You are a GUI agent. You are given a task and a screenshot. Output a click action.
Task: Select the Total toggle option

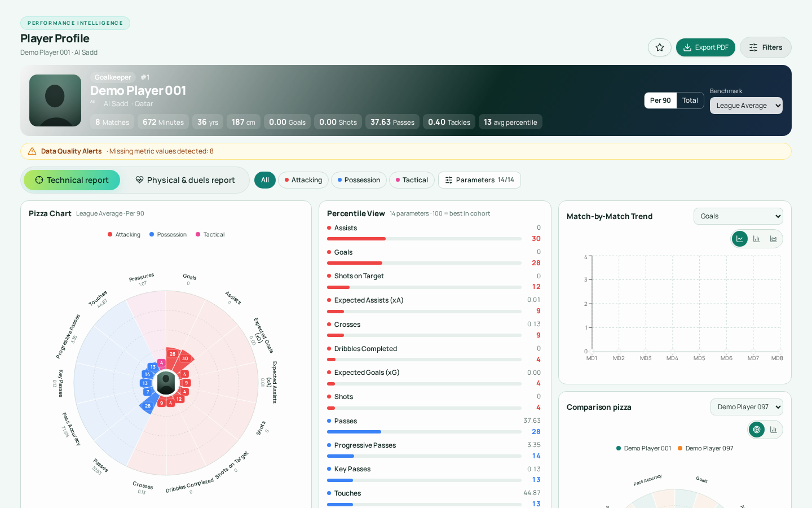click(x=690, y=100)
